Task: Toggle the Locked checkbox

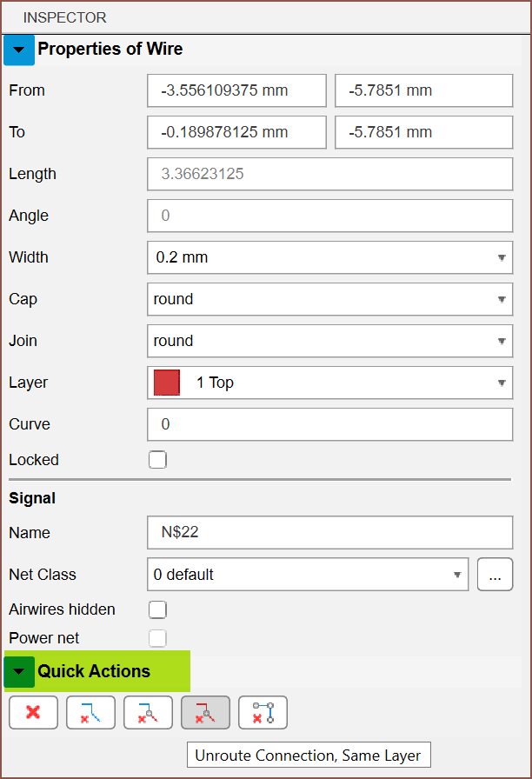Action: pos(157,460)
